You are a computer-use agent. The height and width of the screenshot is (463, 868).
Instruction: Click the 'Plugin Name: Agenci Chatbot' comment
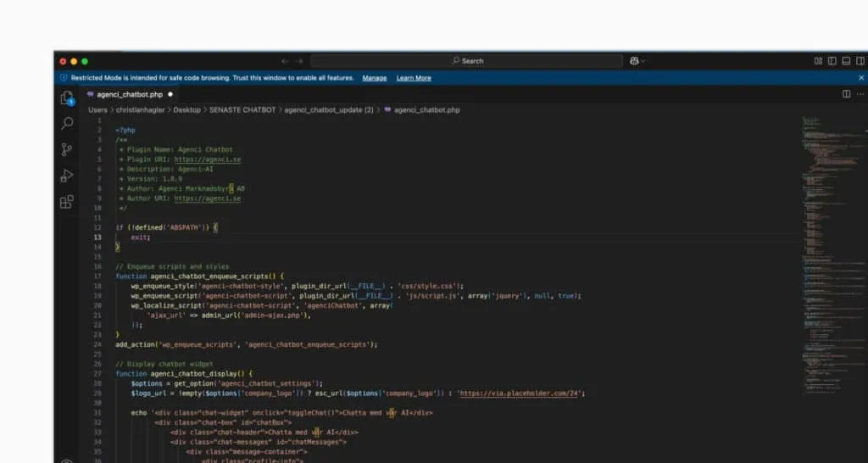pyautogui.click(x=180, y=149)
